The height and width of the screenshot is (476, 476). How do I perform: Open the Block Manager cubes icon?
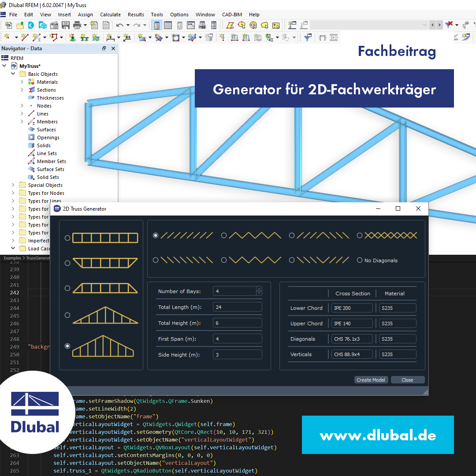coord(43,25)
